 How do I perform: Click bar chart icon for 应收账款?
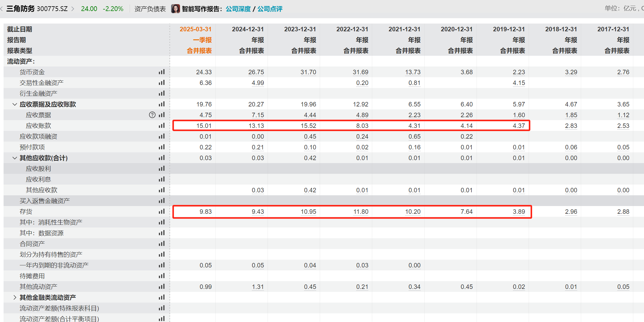pos(162,126)
